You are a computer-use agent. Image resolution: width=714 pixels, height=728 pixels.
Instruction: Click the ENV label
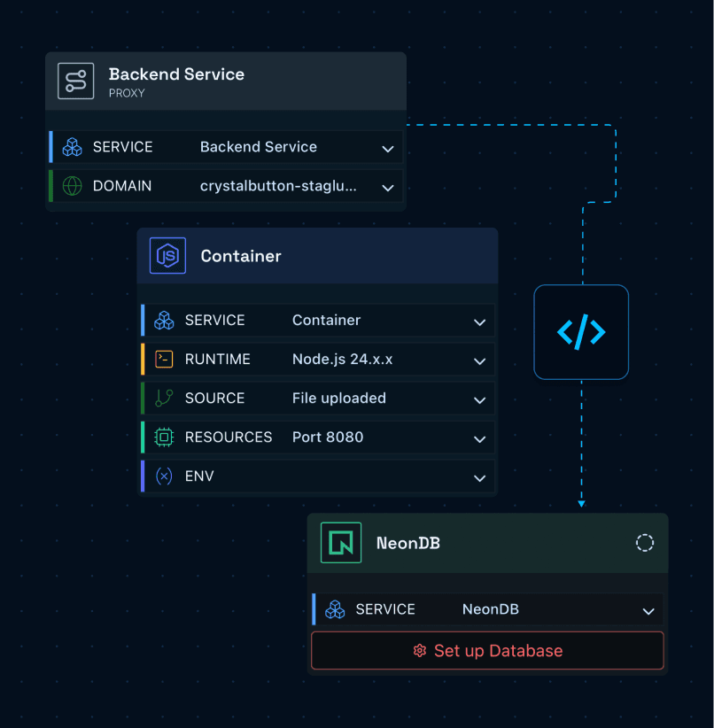coord(199,476)
